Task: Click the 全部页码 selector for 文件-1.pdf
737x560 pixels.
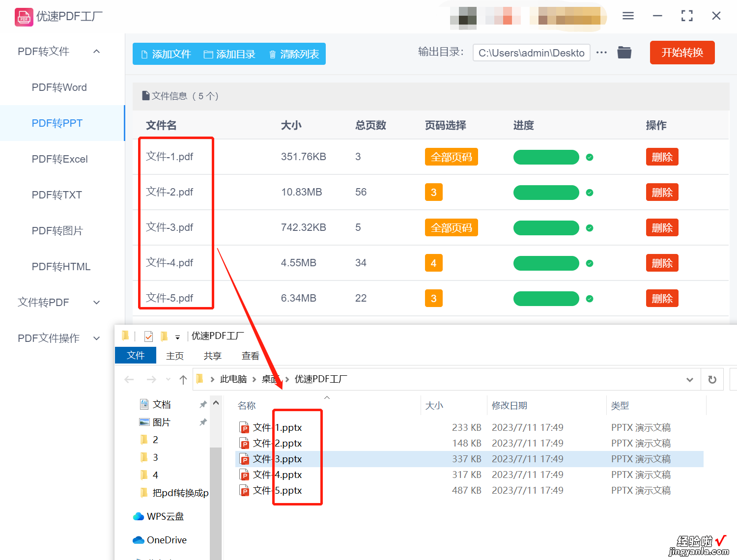Action: (452, 157)
